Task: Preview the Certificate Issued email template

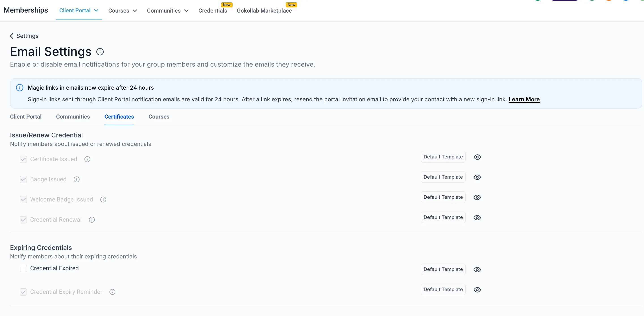Action: point(477,157)
